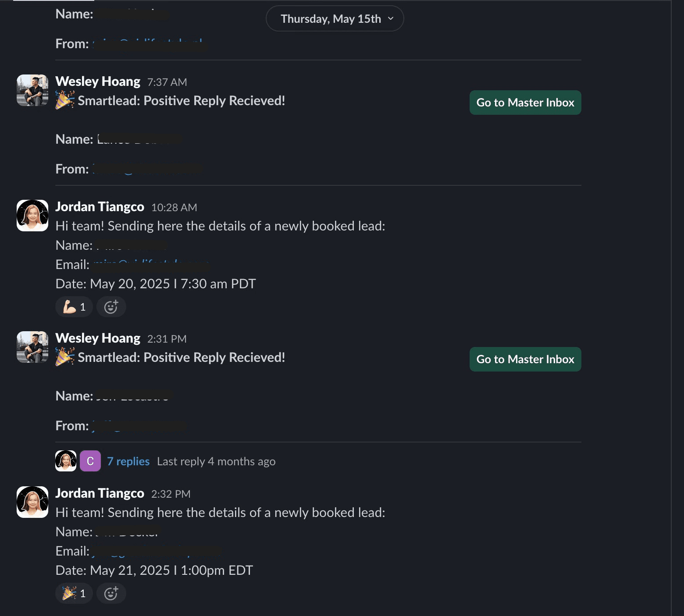Click the 10:28 AM message timestamp
Viewport: 684px width, 616px height.
pos(174,208)
